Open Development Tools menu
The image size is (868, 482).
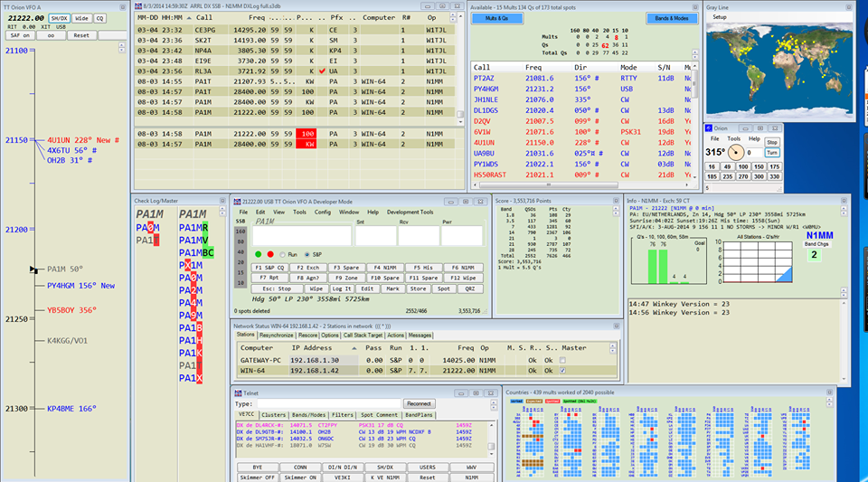[x=410, y=212]
